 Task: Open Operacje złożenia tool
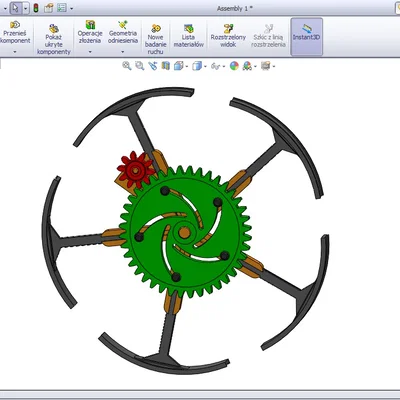pyautogui.click(x=90, y=33)
